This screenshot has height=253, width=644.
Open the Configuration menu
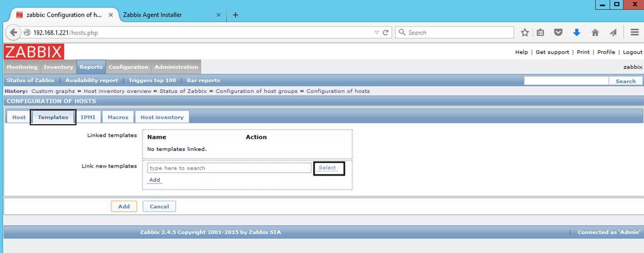coord(128,67)
